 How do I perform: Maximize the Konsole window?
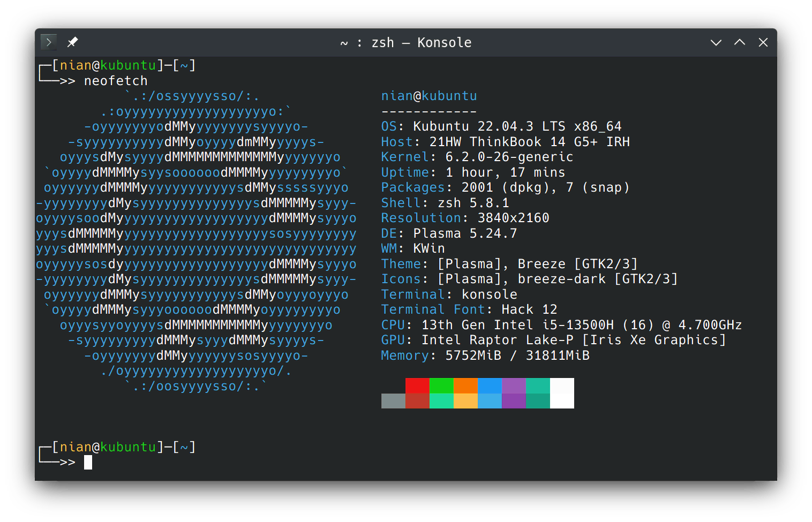tap(739, 42)
